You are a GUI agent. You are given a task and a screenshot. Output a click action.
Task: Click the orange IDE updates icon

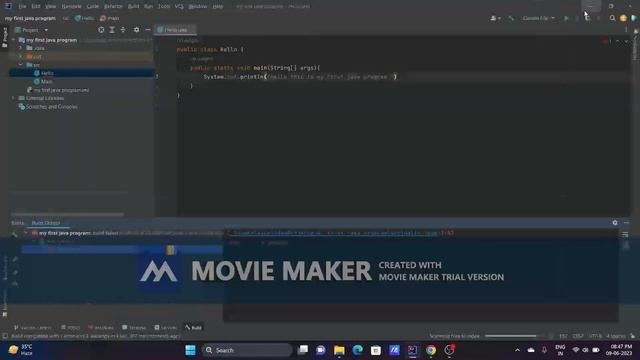pyautogui.click(x=623, y=18)
